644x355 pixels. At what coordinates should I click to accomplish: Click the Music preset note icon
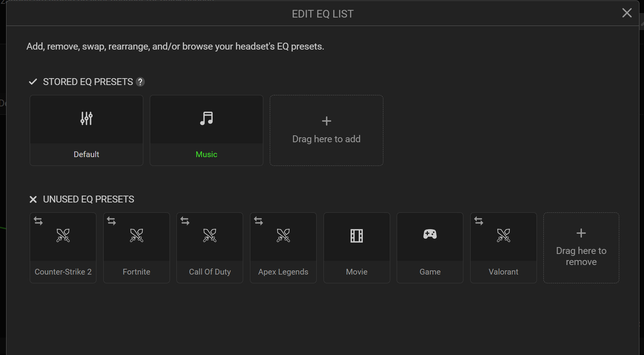point(207,119)
